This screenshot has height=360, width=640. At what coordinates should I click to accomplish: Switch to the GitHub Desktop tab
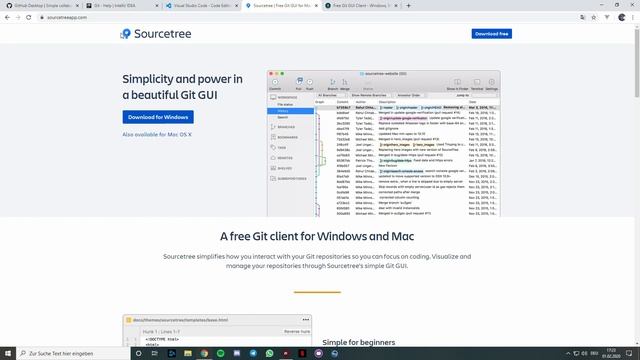[42, 6]
